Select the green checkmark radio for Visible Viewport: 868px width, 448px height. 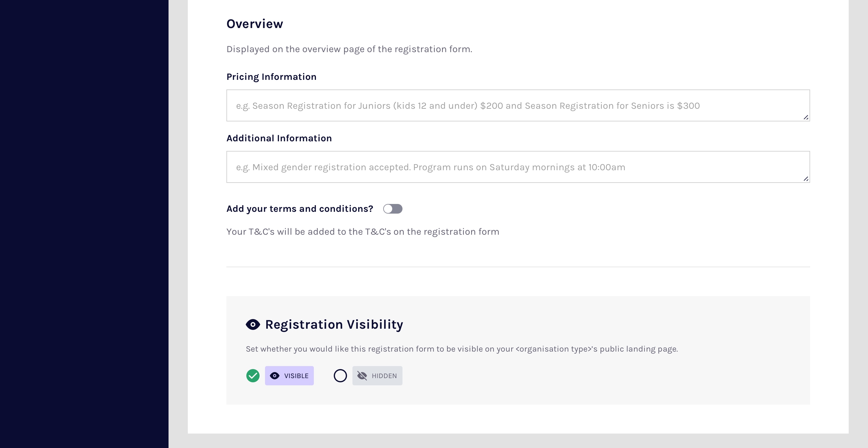pos(253,376)
